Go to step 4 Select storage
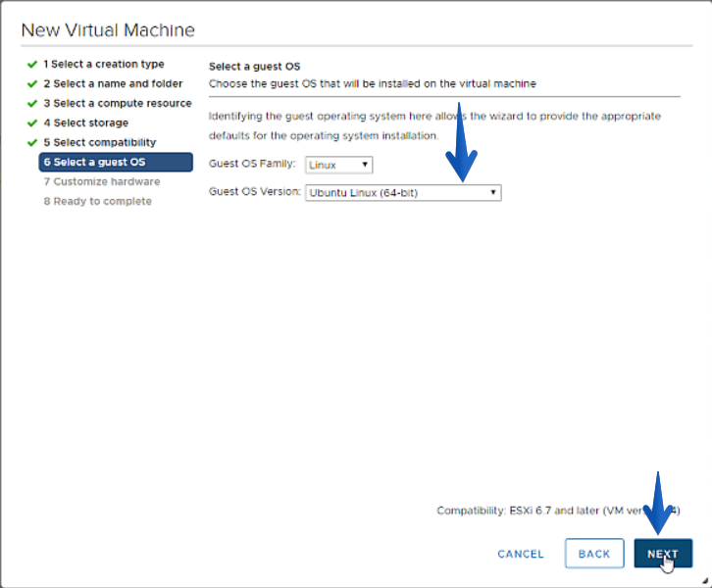Image resolution: width=712 pixels, height=588 pixels. (86, 122)
